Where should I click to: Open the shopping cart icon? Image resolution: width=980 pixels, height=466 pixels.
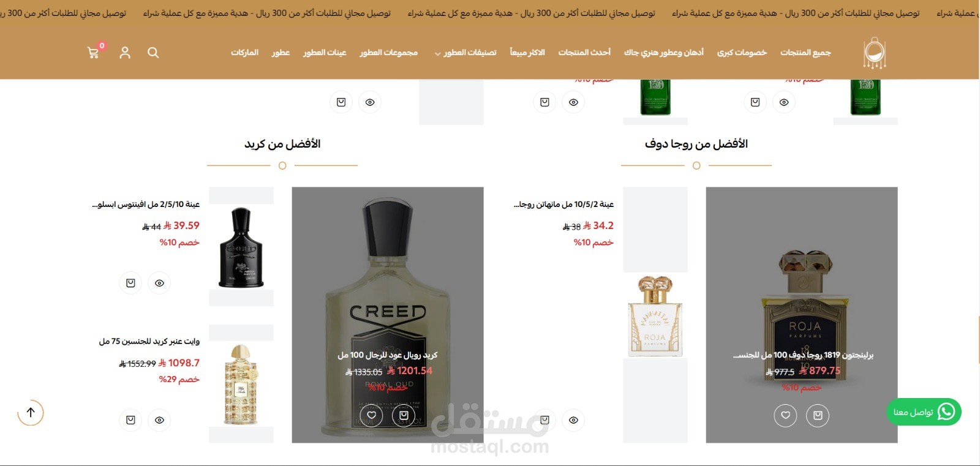click(94, 53)
